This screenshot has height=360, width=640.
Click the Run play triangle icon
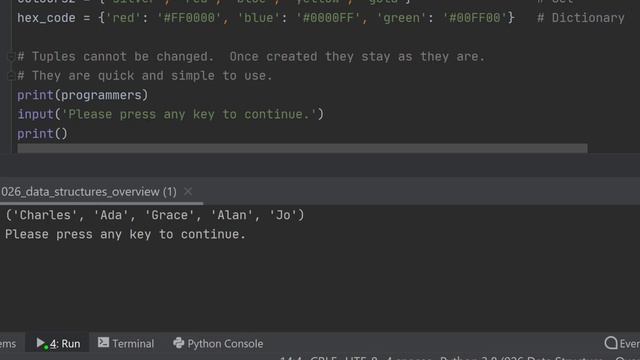tap(40, 342)
